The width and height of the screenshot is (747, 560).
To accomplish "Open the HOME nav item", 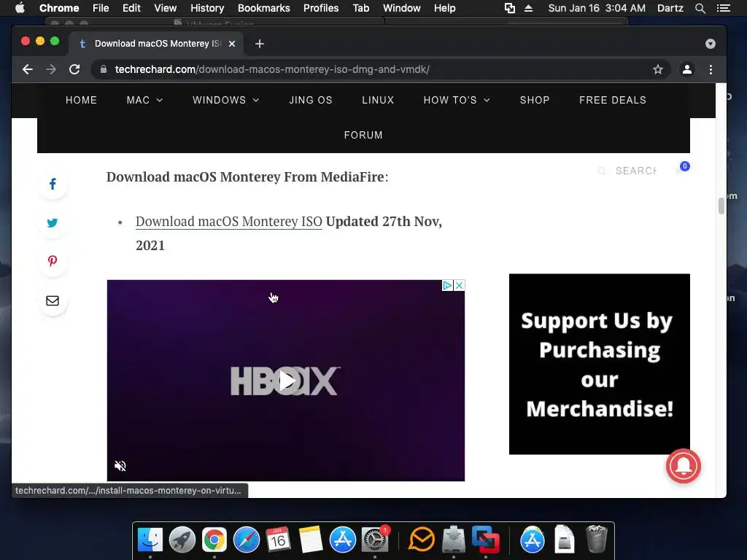I will (82, 100).
